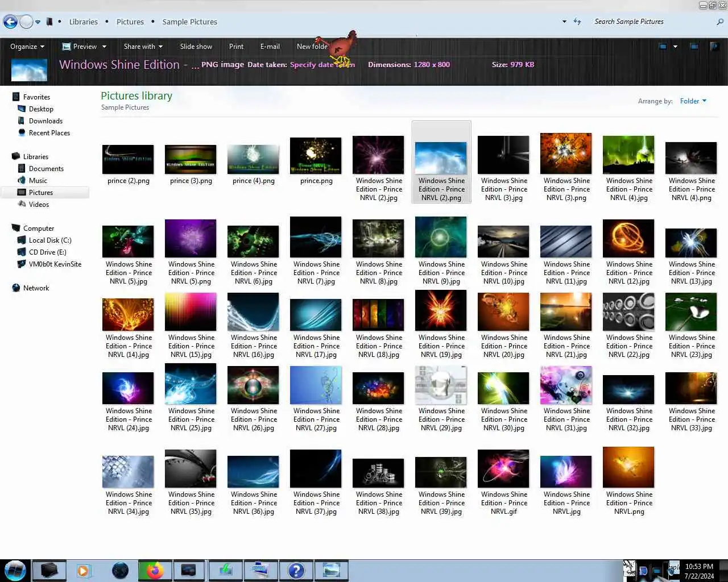The image size is (728, 582).
Task: Open the Share with menu
Action: 143,47
